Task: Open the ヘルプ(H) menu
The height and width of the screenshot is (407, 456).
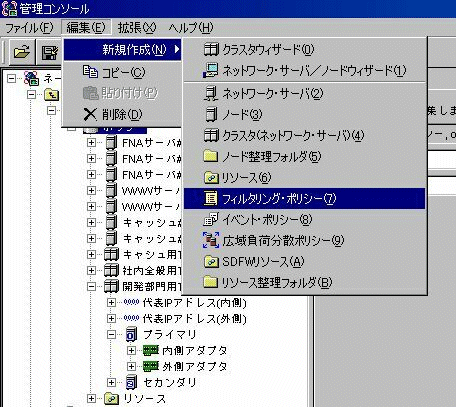Action: pos(191,27)
